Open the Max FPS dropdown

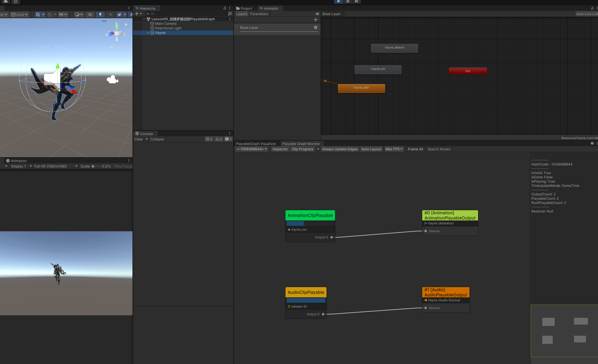[x=394, y=149]
